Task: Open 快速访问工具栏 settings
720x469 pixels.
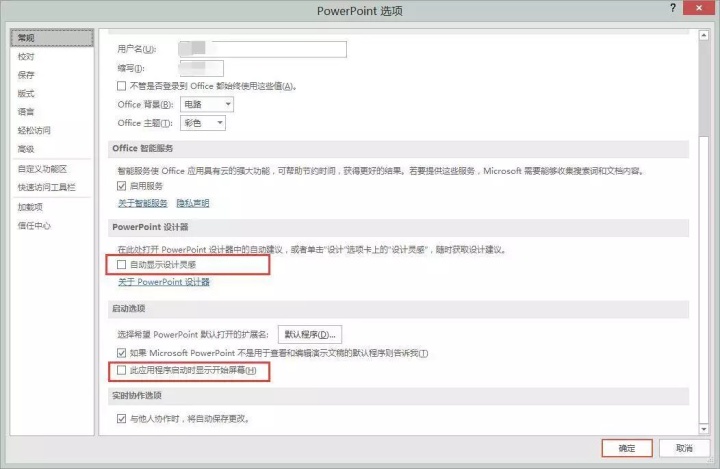Action: 47,187
